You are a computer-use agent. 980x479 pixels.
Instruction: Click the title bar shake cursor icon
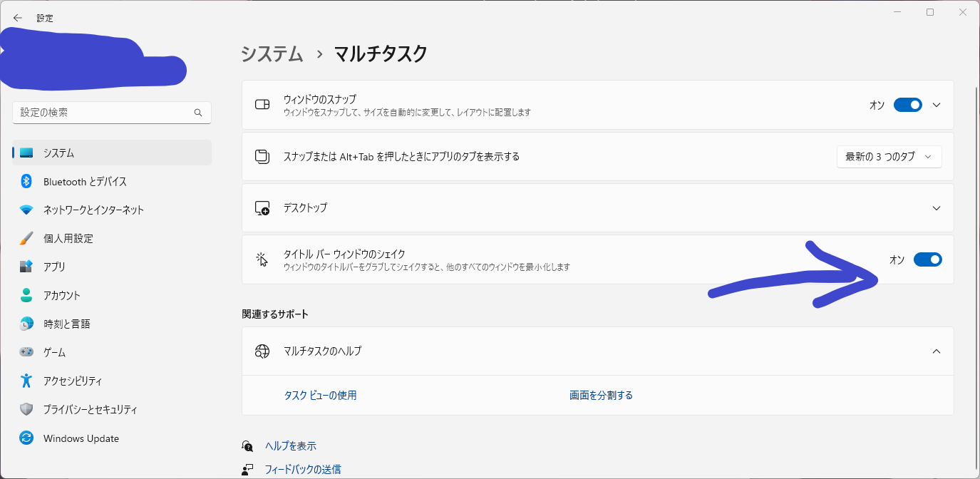tap(262, 259)
